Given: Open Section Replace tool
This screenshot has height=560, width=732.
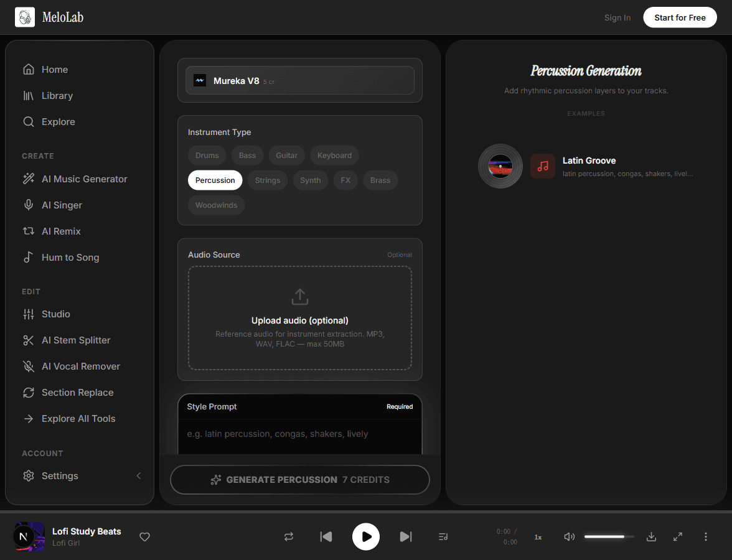Looking at the screenshot, I should click(x=68, y=393).
